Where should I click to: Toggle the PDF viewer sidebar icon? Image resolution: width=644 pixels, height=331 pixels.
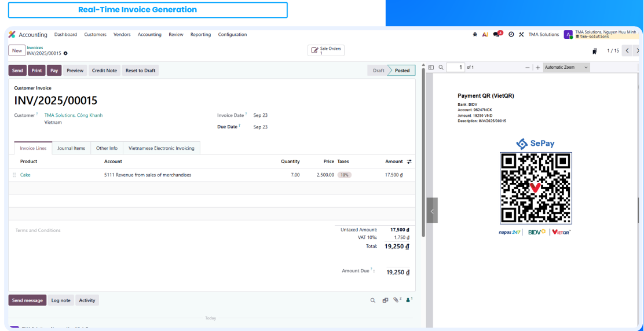431,68
